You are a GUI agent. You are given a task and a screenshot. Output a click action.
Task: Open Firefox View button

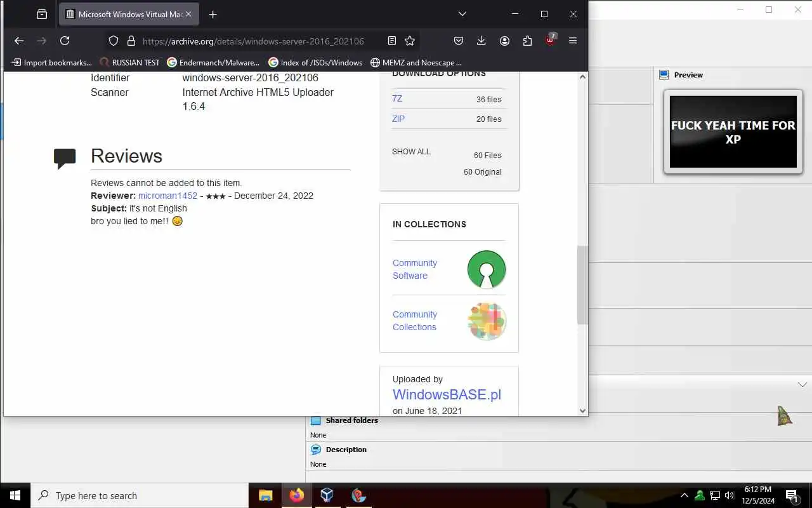(x=42, y=14)
